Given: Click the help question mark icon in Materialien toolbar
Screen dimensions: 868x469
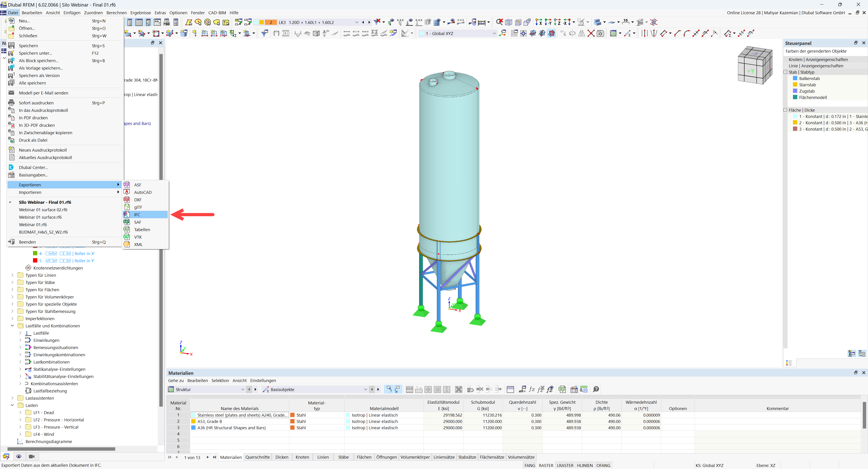Looking at the screenshot, I should tap(596, 389).
